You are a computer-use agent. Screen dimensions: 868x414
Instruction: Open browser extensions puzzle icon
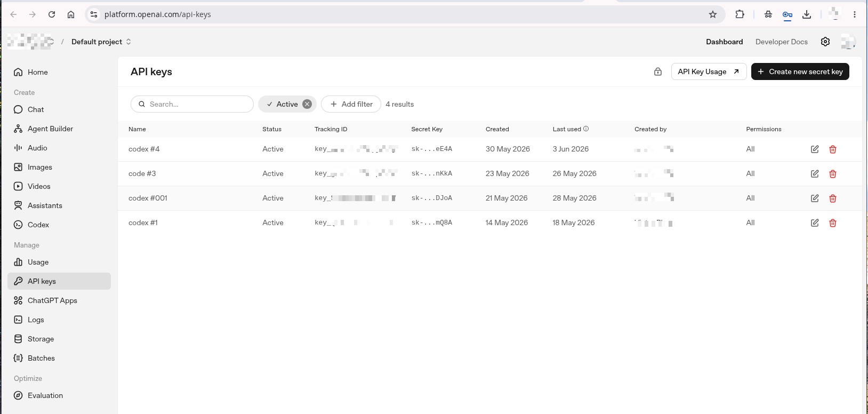(740, 14)
